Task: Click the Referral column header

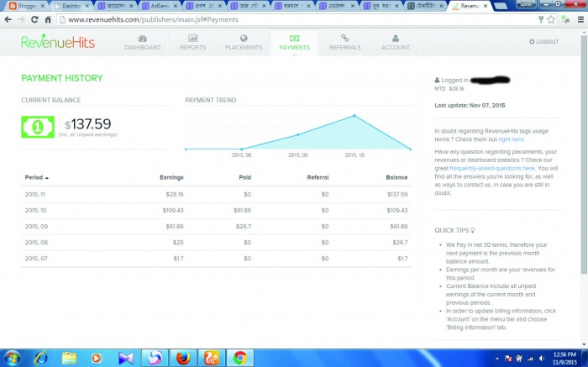Action: click(x=318, y=177)
